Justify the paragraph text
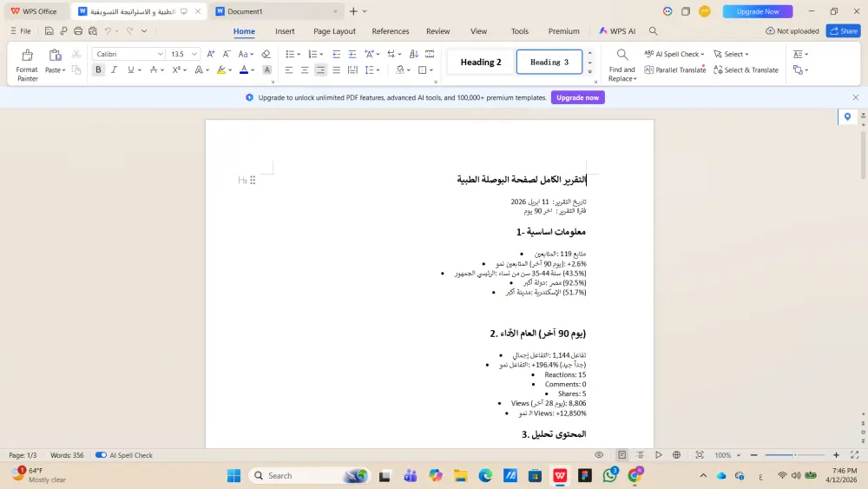This screenshot has width=868, height=489. tap(337, 69)
